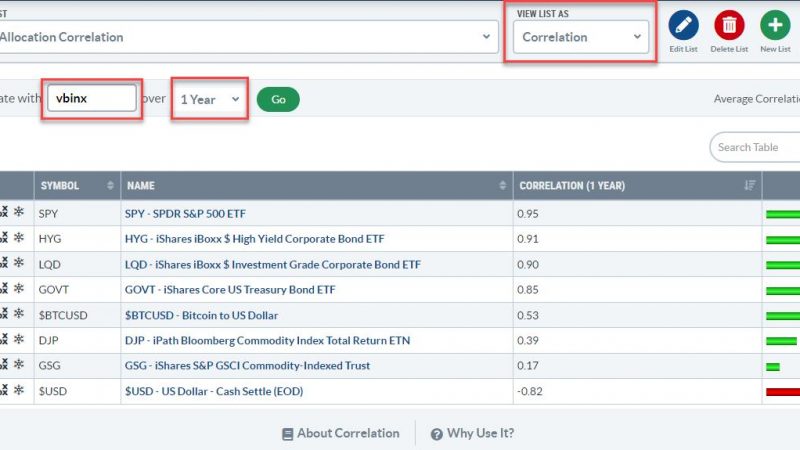This screenshot has width=800, height=450.
Task: Sort by the Name column header
Action: pyautogui.click(x=317, y=186)
